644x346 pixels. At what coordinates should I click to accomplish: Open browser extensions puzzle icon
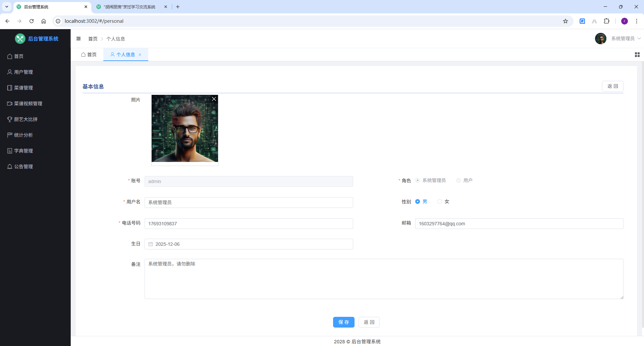coord(606,21)
